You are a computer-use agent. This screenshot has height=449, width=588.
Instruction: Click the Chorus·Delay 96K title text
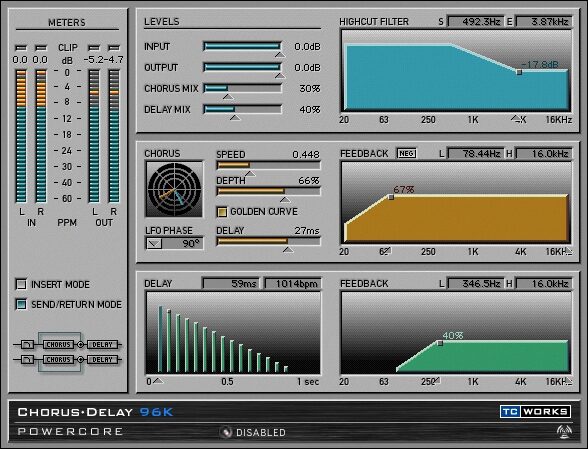[x=95, y=412]
